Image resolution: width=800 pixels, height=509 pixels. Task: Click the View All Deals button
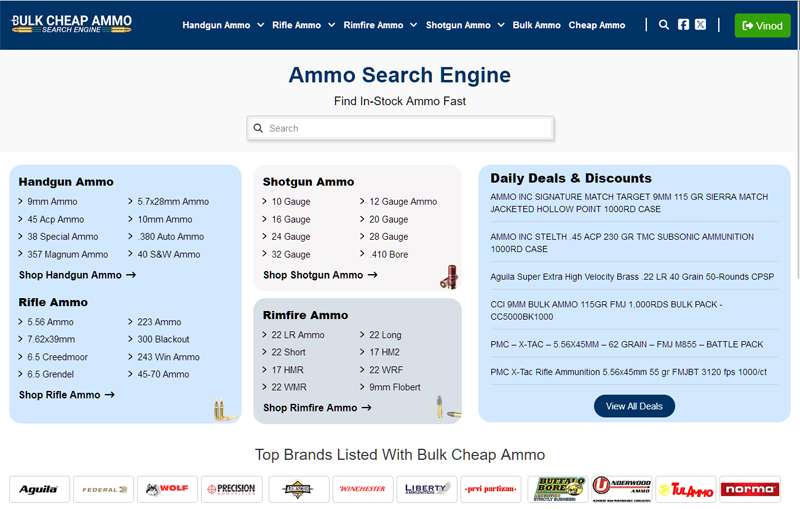634,406
